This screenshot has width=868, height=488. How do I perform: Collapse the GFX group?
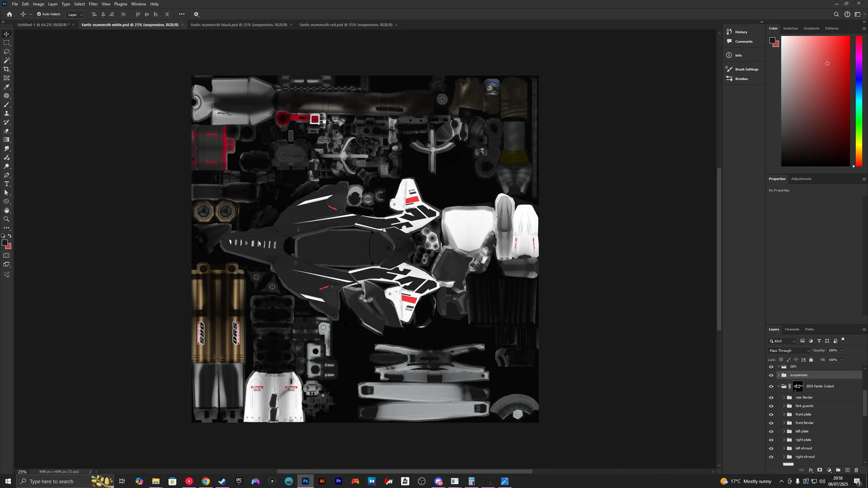(778, 367)
